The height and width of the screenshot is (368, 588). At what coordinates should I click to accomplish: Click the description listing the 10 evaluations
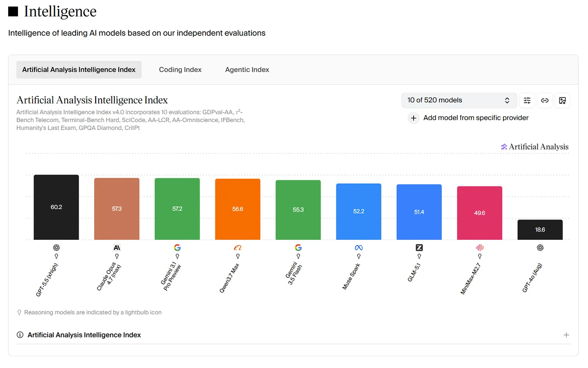tap(131, 120)
